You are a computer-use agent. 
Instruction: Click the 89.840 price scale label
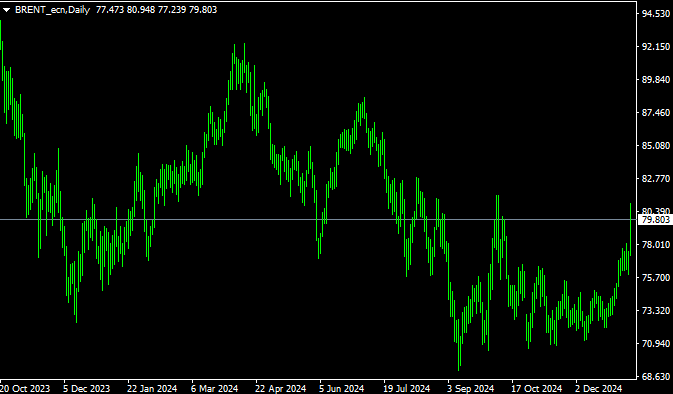pyautogui.click(x=655, y=79)
